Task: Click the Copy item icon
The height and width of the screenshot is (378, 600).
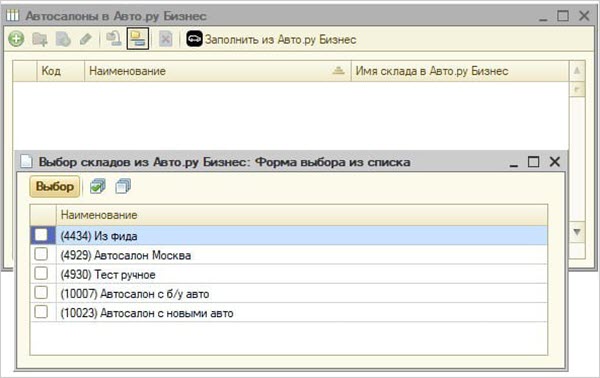Action: pyautogui.click(x=63, y=39)
